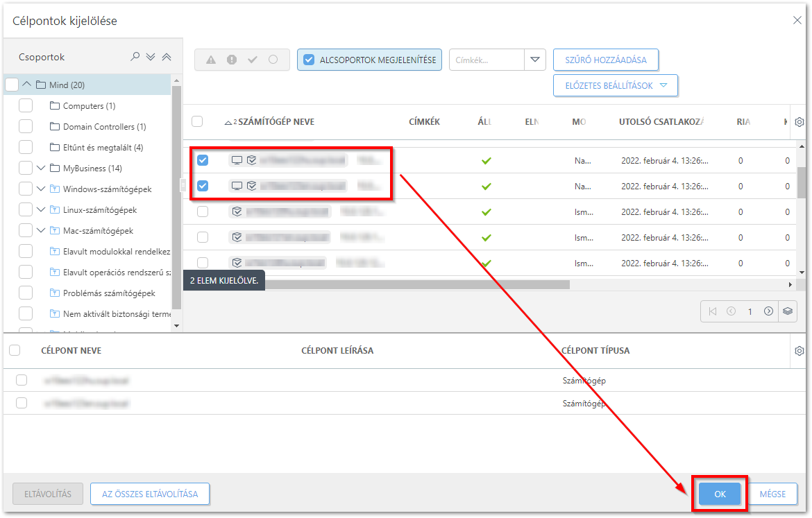The height and width of the screenshot is (518, 812).
Task: Open the Címkék dropdown arrow
Action: [x=534, y=60]
